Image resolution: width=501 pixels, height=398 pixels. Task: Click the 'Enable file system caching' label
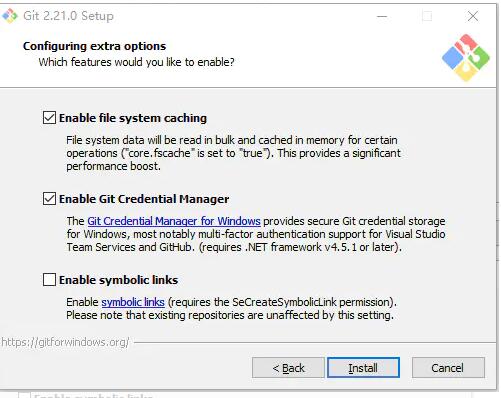tap(133, 118)
